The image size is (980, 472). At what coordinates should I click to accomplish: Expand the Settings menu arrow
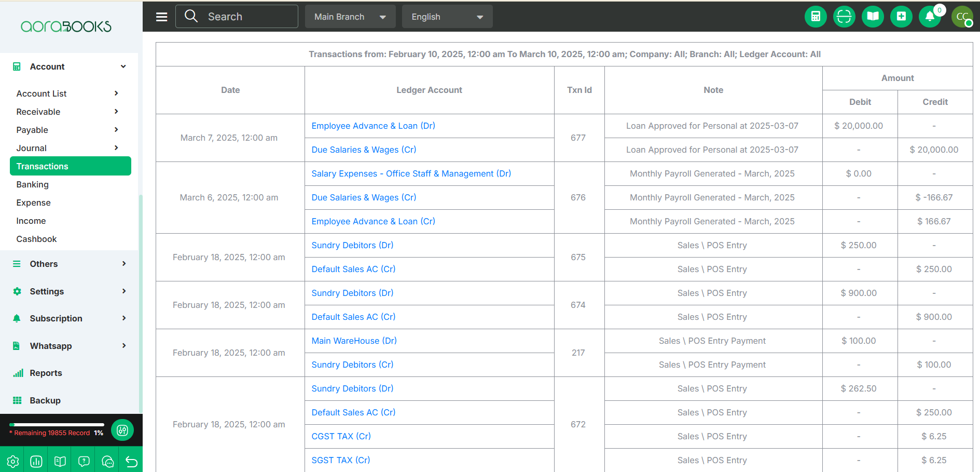click(124, 291)
